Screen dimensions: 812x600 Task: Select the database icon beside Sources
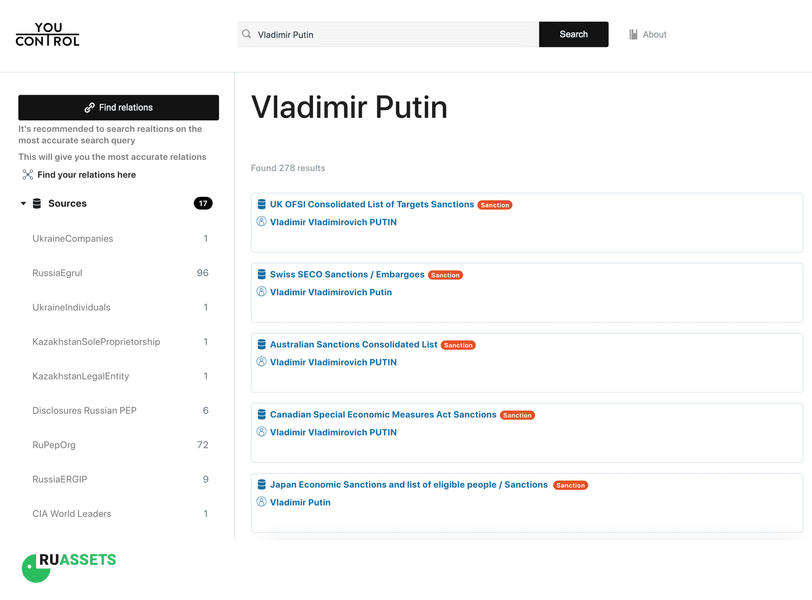click(37, 203)
